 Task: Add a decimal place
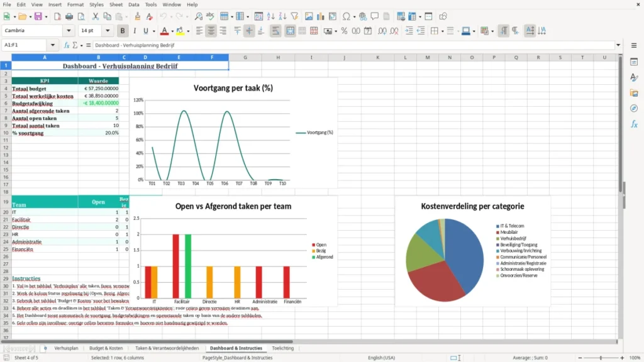pos(382,31)
